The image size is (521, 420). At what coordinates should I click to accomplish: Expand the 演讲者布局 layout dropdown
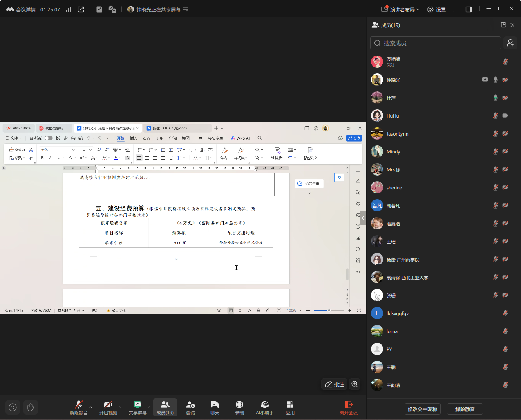(x=400, y=9)
